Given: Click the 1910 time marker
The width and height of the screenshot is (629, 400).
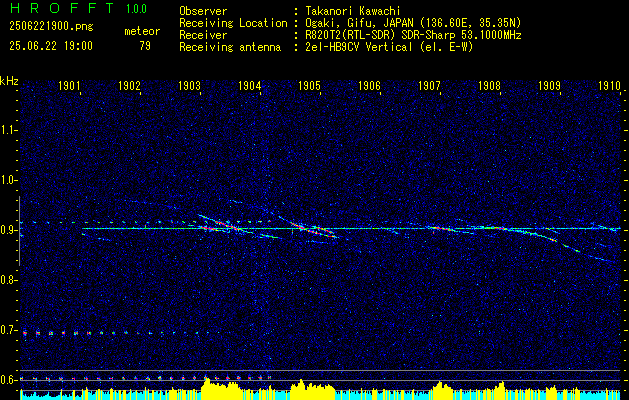Looking at the screenshot, I should pos(609,85).
